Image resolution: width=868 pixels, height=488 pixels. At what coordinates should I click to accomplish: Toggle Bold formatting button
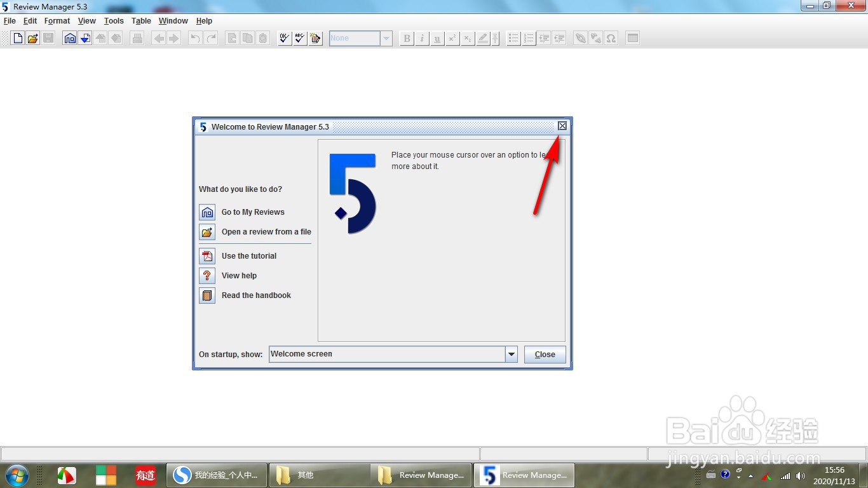coord(407,38)
